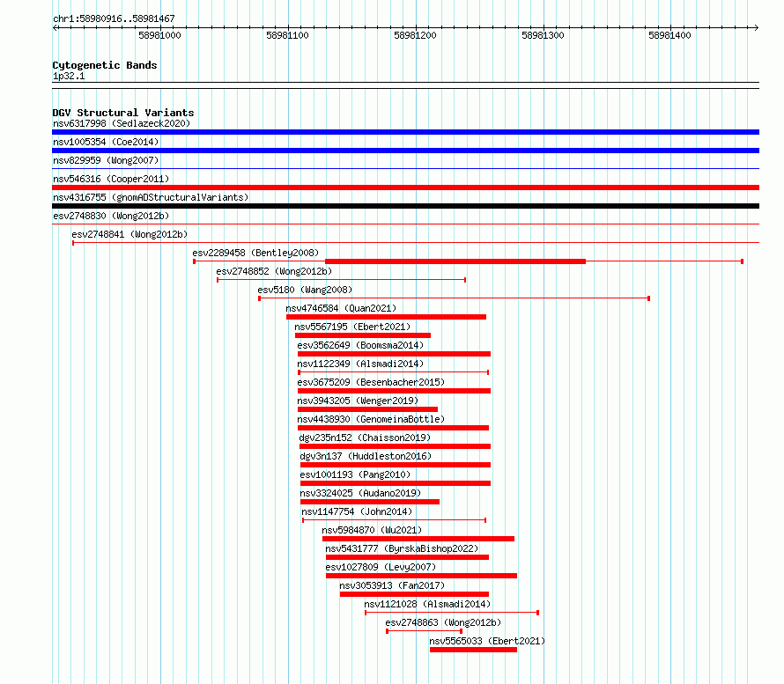Click the esv1027809 (Levy2007) label

(381, 567)
